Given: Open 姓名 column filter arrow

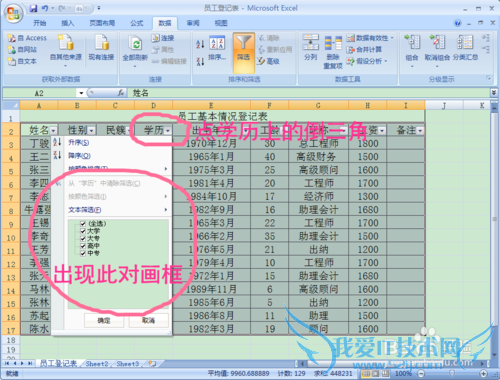Looking at the screenshot, I should (x=53, y=130).
